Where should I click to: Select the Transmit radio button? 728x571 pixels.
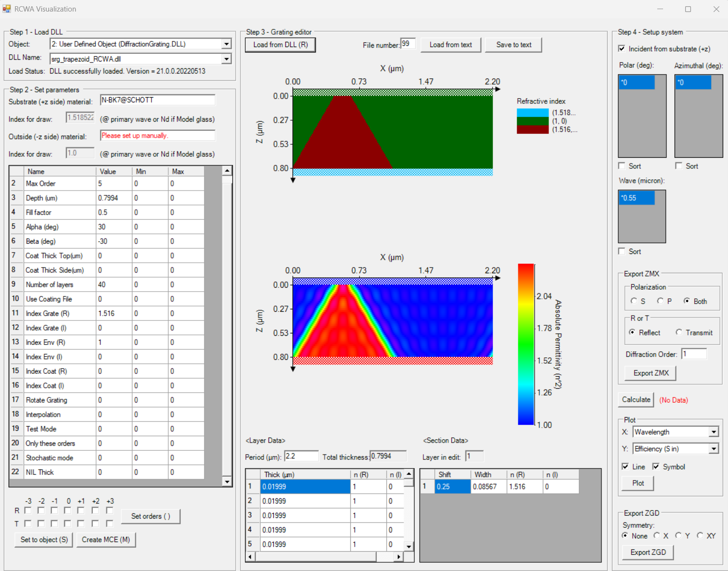679,332
